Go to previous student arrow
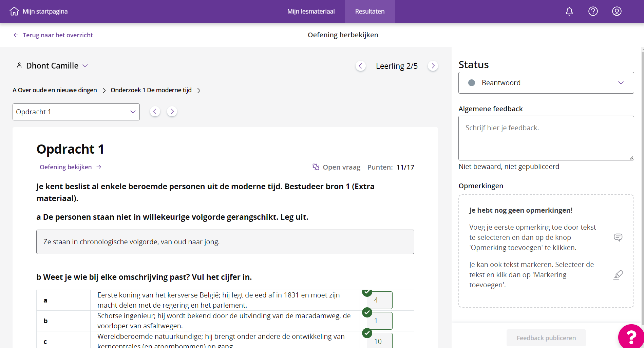644x348 pixels. [361, 66]
